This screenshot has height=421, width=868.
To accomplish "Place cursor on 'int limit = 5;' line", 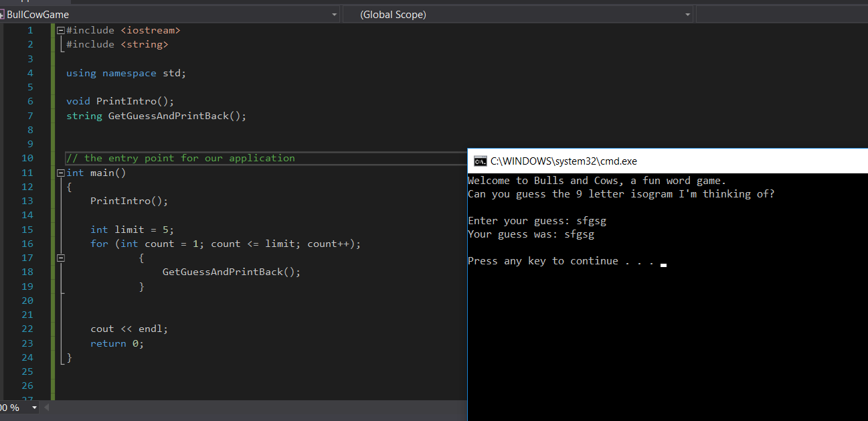I will (x=132, y=230).
